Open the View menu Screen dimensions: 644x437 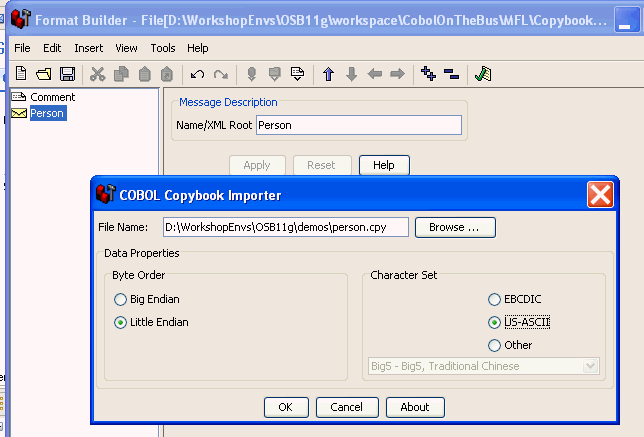[126, 48]
